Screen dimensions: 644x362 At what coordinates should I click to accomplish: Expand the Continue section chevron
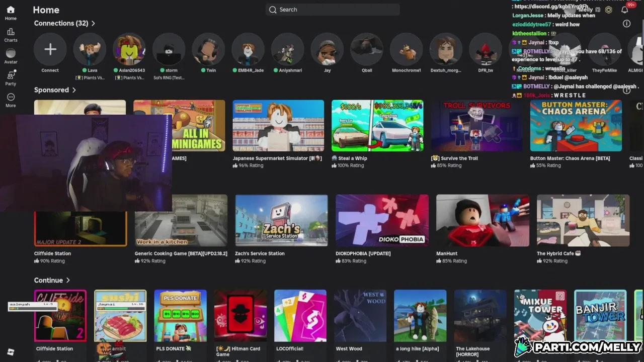(x=68, y=281)
